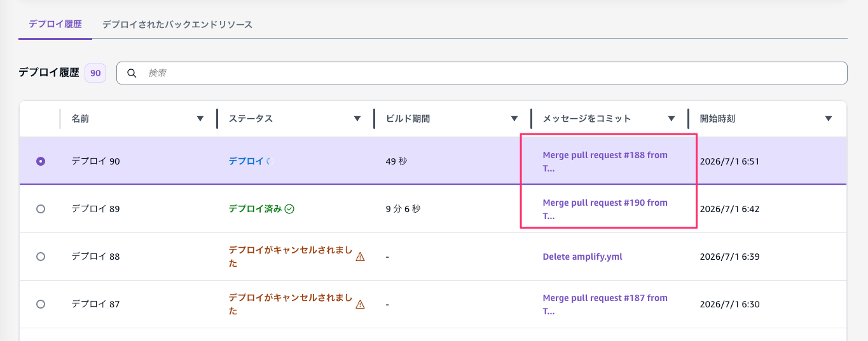Click the deploy count badge 90
Viewport: 868px width, 341px height.
coord(95,73)
